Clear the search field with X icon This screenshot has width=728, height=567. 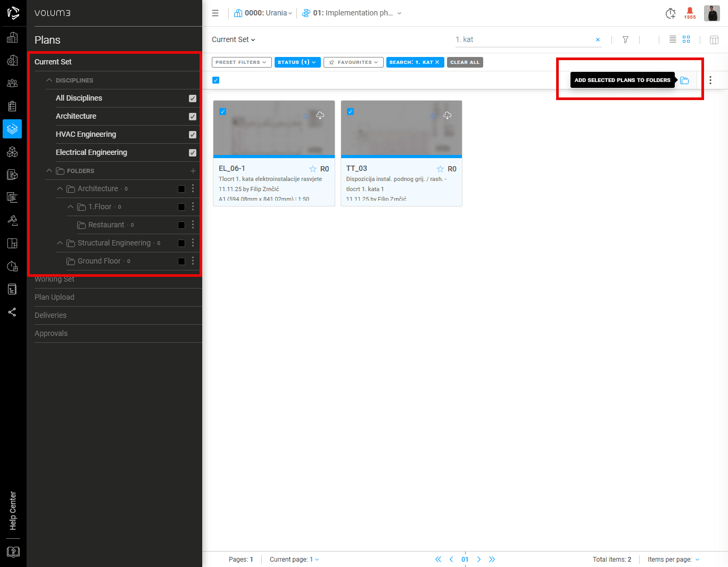click(598, 40)
